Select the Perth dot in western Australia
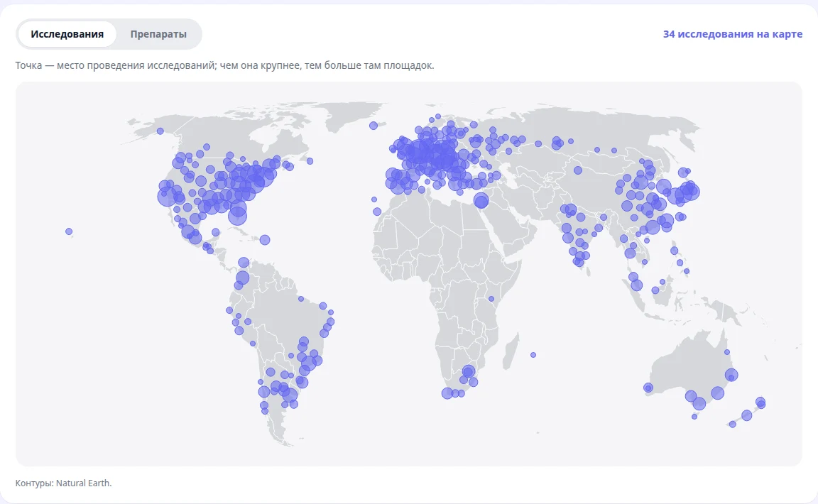The height and width of the screenshot is (504, 818). 648,388
